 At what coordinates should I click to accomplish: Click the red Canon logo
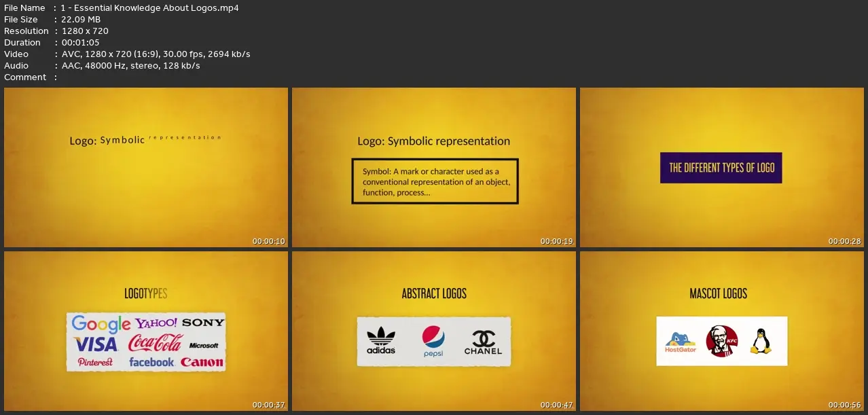202,362
